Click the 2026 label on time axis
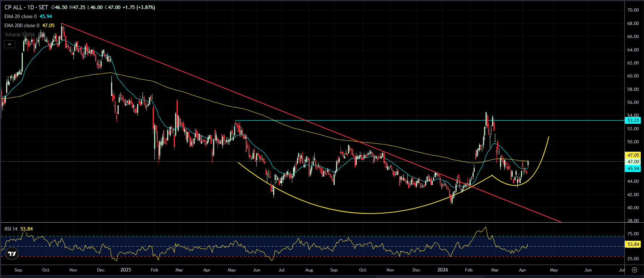Image resolution: width=644 pixels, height=278 pixels. 442,270
